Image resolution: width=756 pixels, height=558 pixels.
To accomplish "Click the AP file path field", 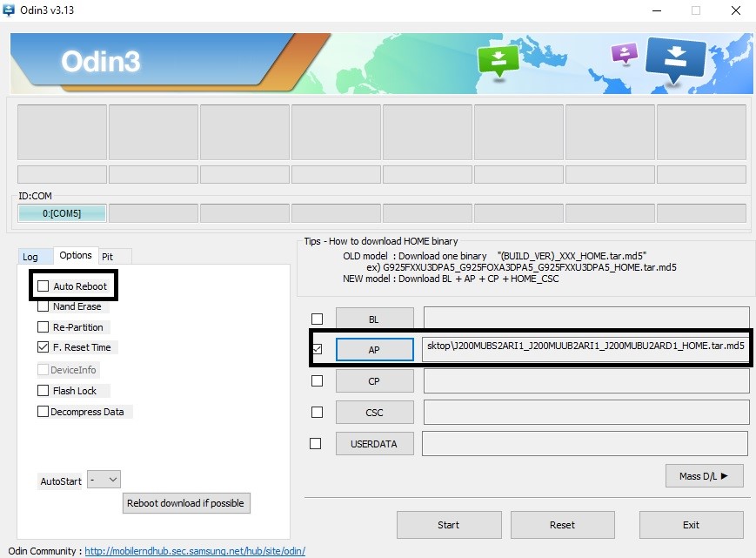I will (x=585, y=346).
